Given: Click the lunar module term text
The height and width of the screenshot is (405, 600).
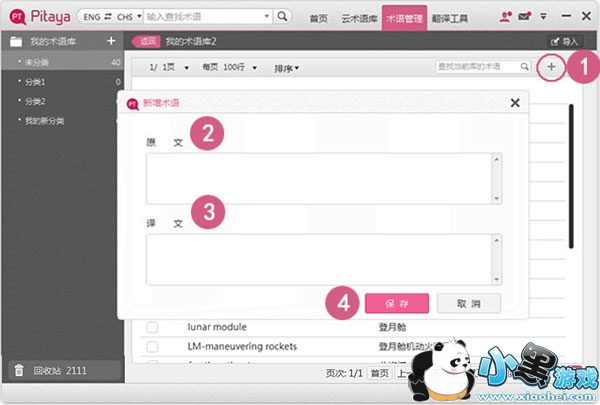Looking at the screenshot, I should click(217, 327).
